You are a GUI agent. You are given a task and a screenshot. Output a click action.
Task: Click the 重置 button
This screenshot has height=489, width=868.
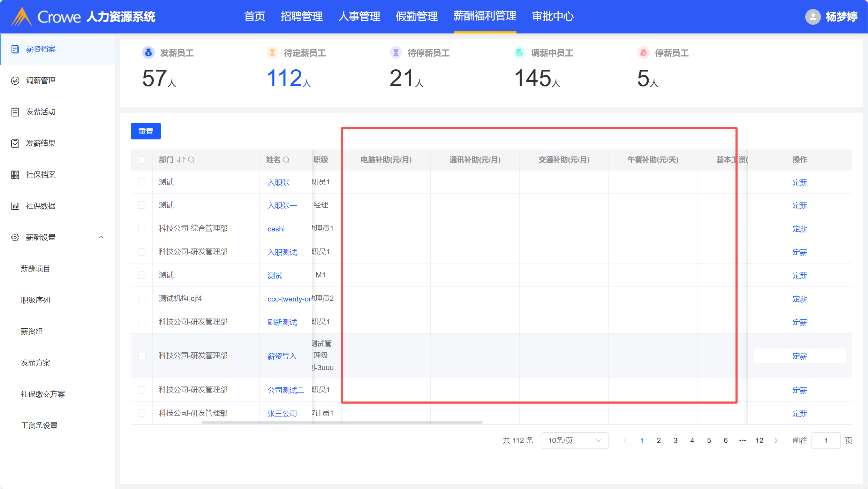146,131
